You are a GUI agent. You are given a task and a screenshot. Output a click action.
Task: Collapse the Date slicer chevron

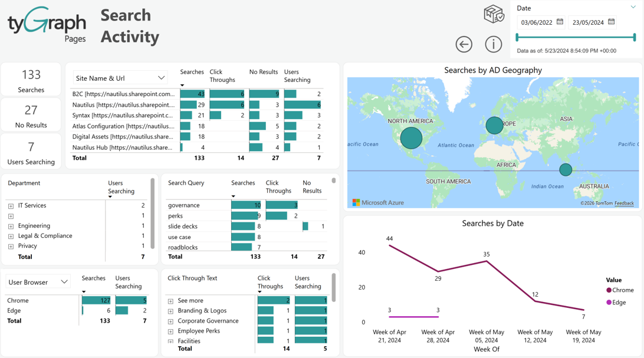(x=633, y=7)
